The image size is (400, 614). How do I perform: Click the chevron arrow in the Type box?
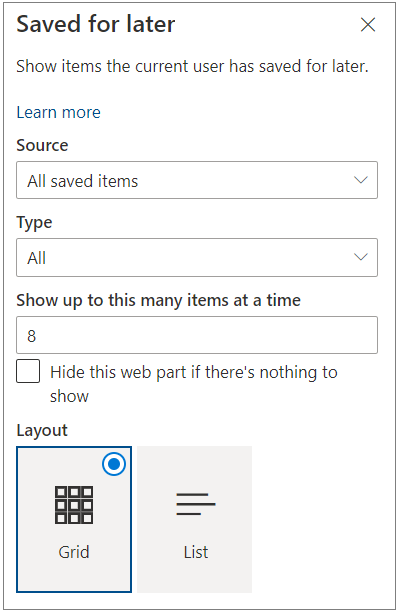(360, 257)
